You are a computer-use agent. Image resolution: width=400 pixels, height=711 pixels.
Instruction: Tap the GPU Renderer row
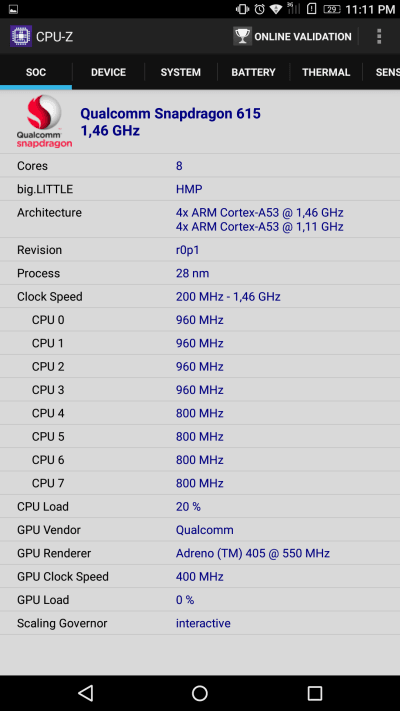click(200, 553)
